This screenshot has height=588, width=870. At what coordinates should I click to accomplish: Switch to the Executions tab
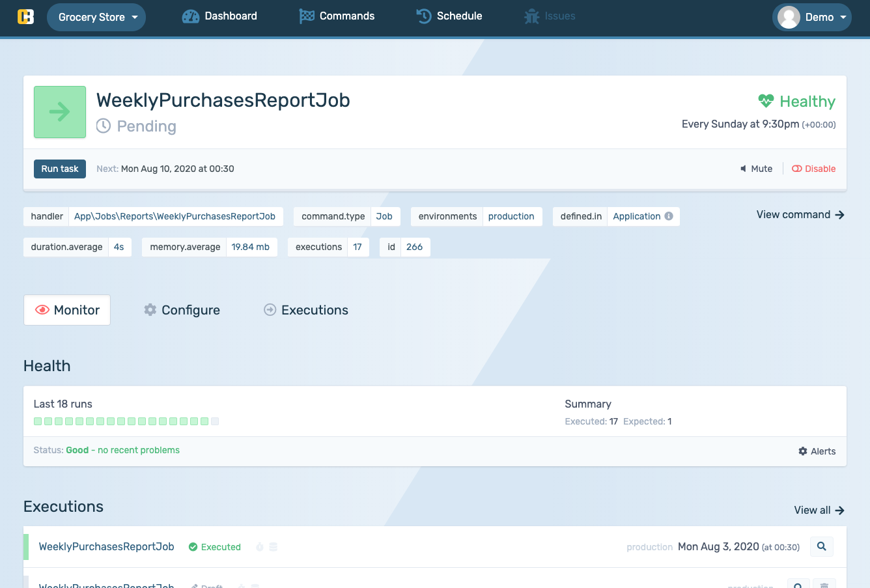click(x=305, y=310)
